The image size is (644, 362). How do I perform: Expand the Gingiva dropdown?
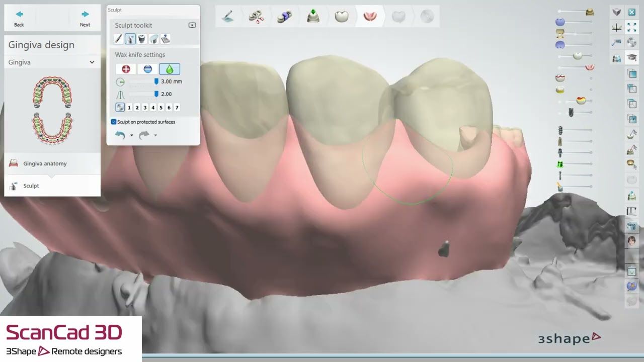(x=52, y=62)
